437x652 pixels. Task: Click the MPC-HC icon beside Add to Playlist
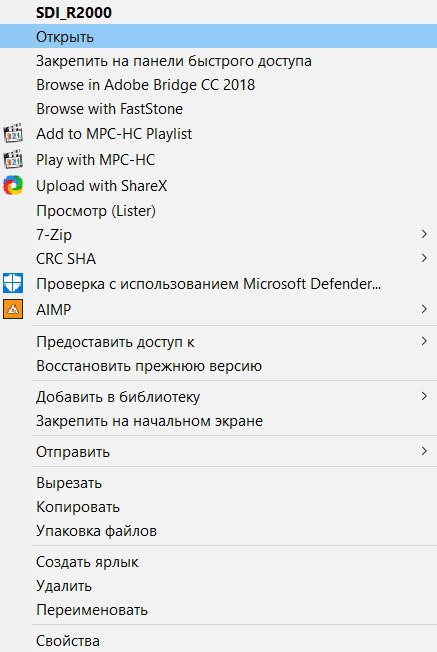(x=13, y=133)
